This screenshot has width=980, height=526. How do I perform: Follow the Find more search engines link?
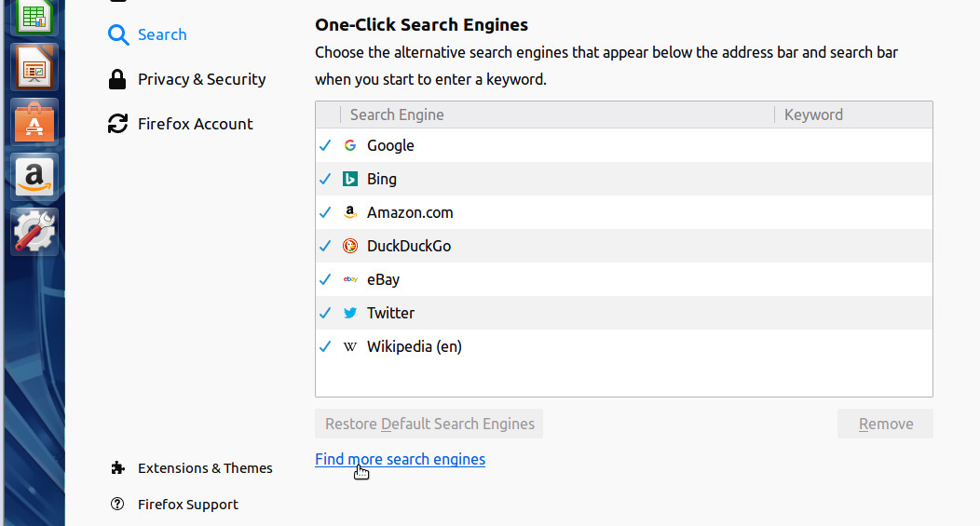400,459
